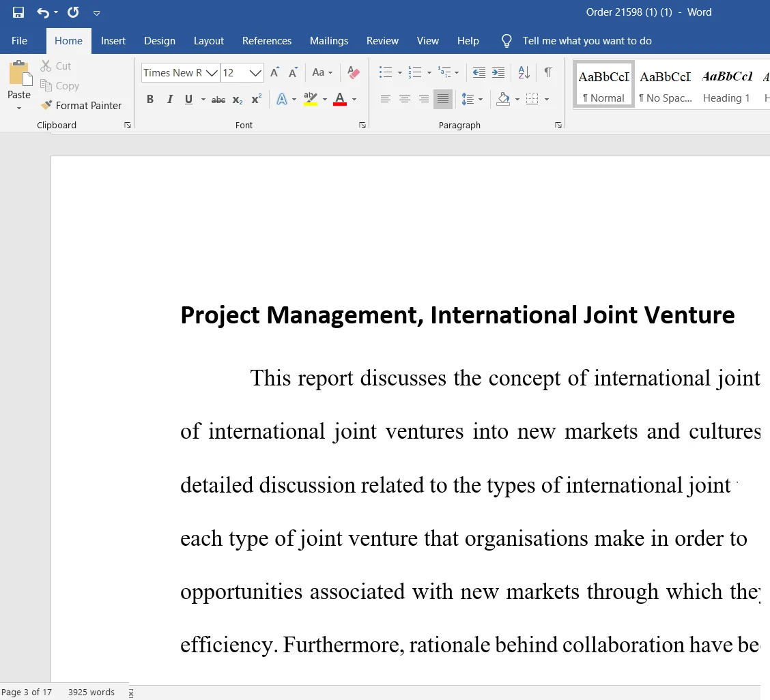Click Page 3 of 17 in status bar
Viewport: 770px width, 700px height.
pyautogui.click(x=27, y=692)
